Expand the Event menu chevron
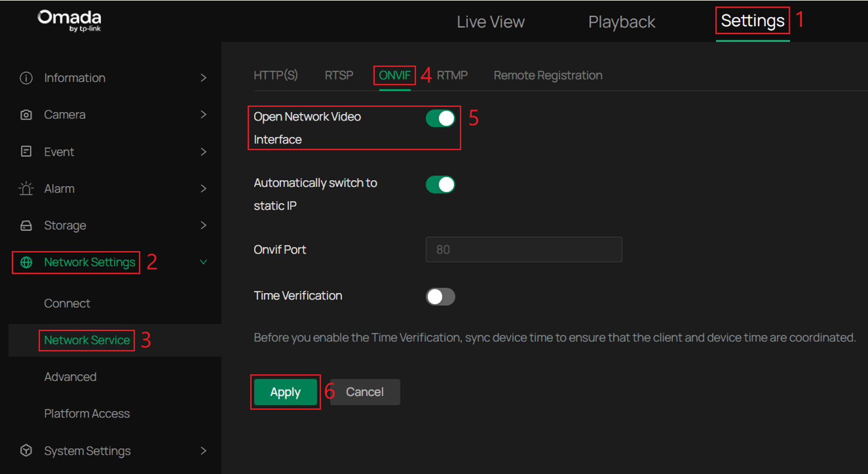The image size is (868, 474). click(x=203, y=152)
